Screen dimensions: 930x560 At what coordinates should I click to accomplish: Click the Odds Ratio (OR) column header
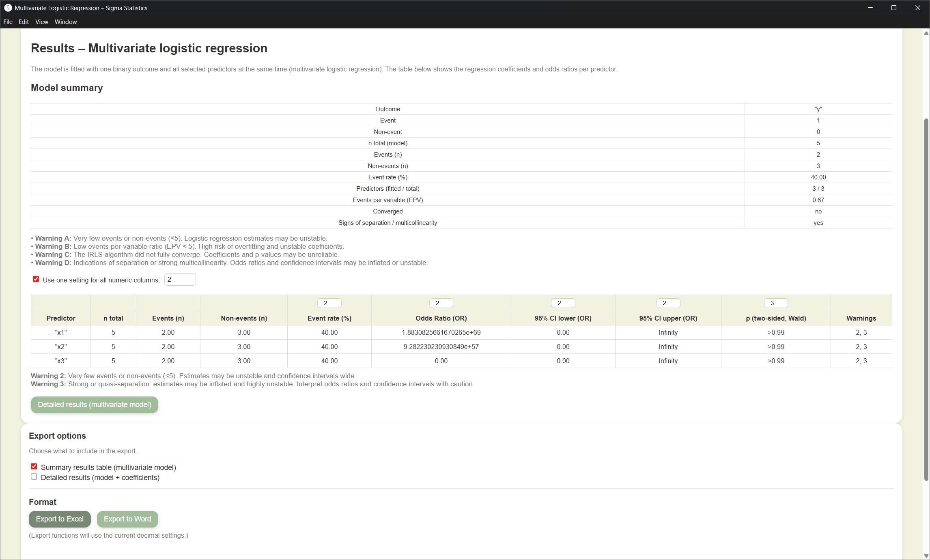tap(441, 318)
